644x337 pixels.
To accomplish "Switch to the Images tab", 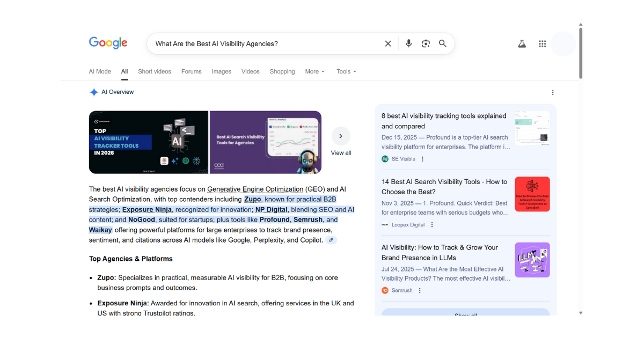I will 221,71.
